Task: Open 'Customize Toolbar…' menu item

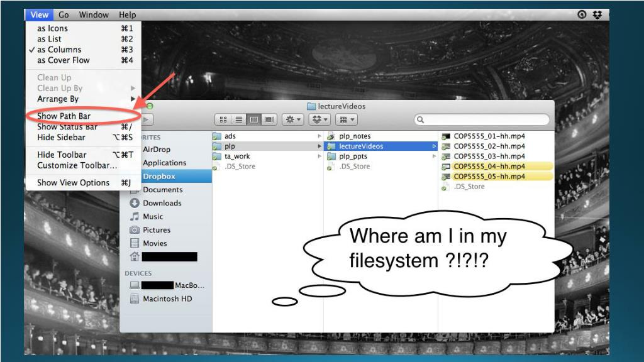Action: [x=84, y=165]
